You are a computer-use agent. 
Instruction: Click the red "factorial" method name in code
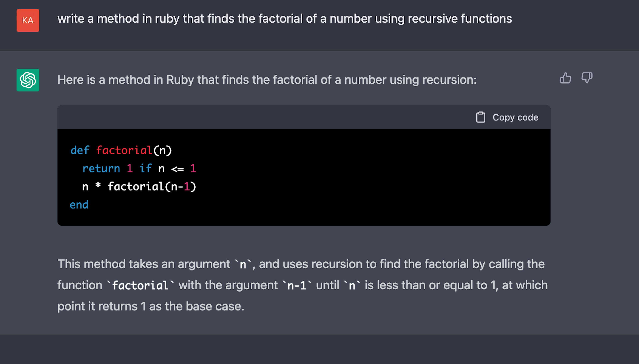pos(124,151)
